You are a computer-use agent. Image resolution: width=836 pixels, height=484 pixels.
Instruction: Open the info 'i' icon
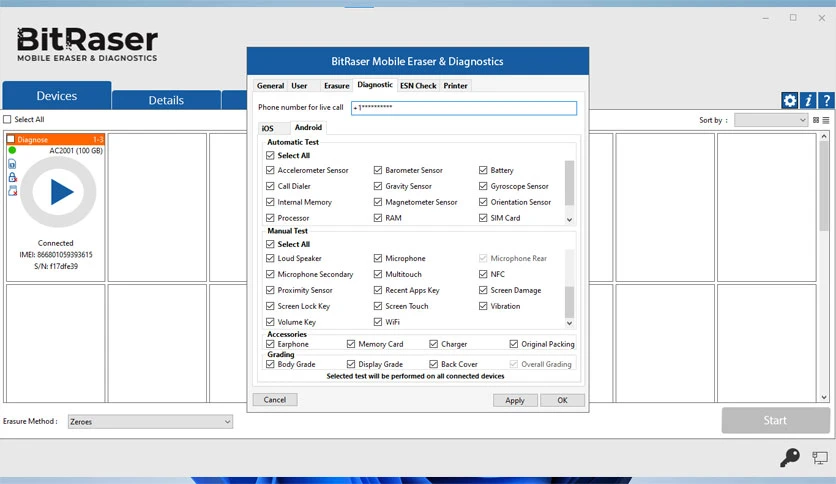click(808, 100)
